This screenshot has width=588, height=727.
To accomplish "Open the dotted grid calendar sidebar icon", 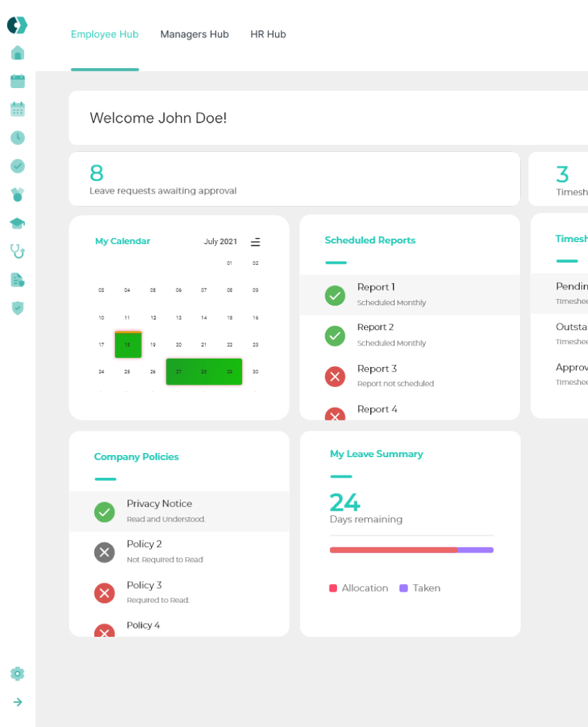I will (17, 110).
